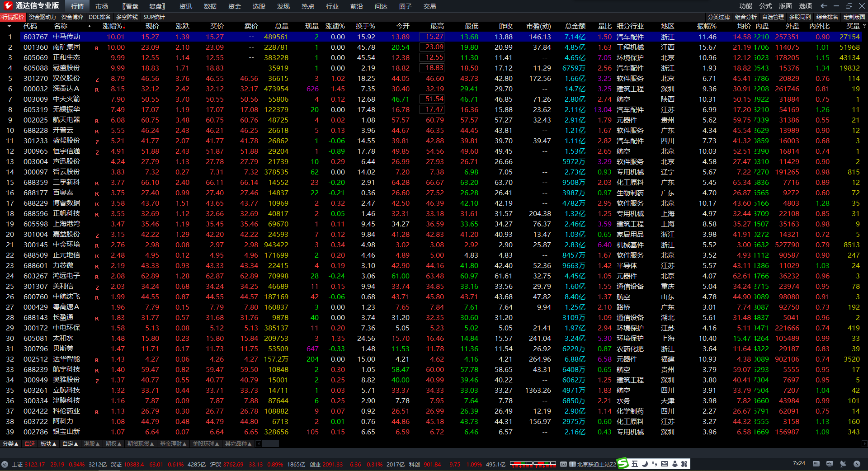868x471 pixels.
Task: Click the 组合分析 button
Action: click(x=746, y=17)
